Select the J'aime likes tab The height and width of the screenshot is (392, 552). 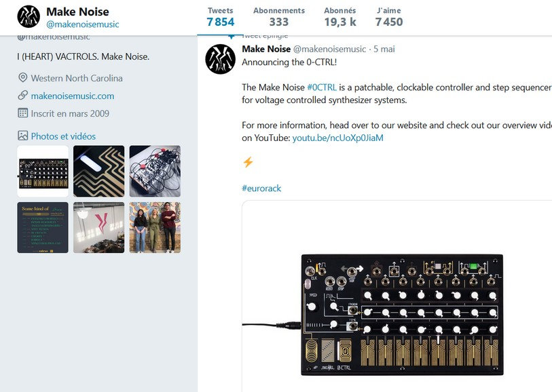tap(388, 16)
